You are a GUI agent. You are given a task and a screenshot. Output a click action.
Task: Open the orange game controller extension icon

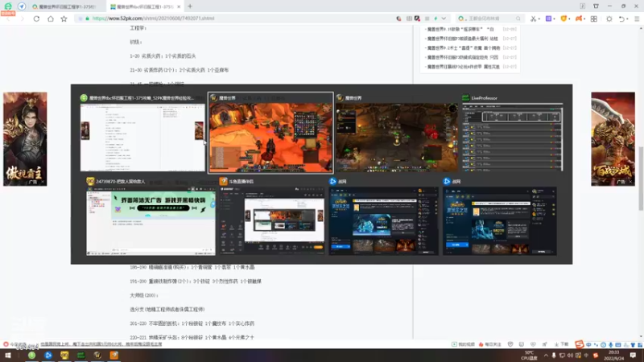coord(579,19)
